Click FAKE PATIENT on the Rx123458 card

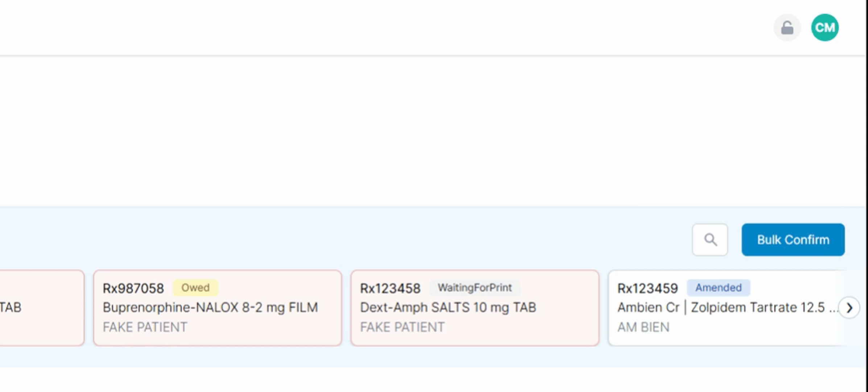click(402, 327)
